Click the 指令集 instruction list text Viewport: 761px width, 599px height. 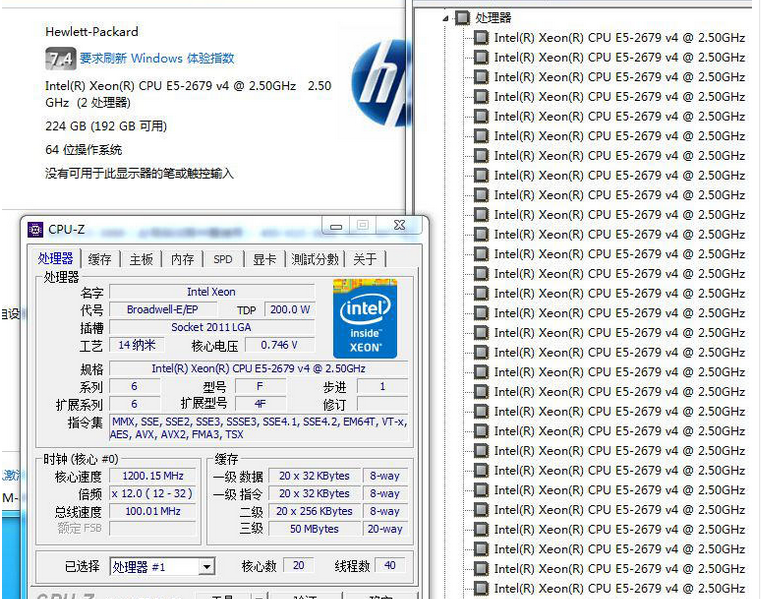[x=259, y=428]
